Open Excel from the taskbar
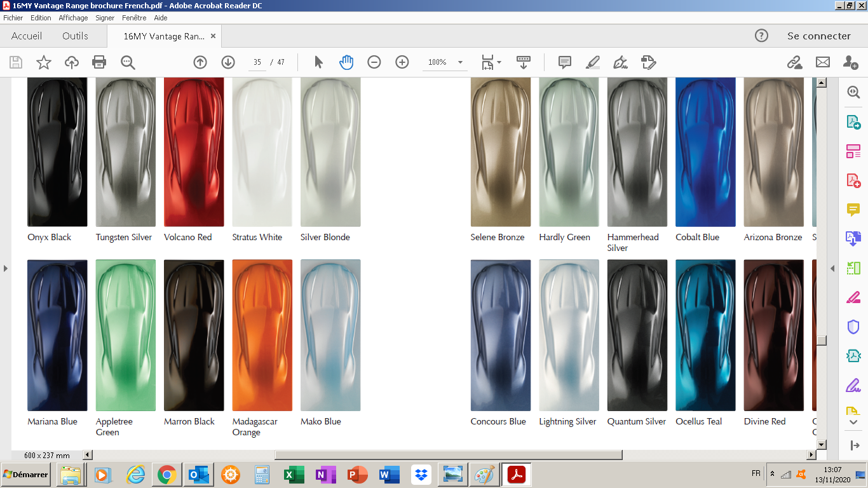The width and height of the screenshot is (868, 488). (x=294, y=475)
